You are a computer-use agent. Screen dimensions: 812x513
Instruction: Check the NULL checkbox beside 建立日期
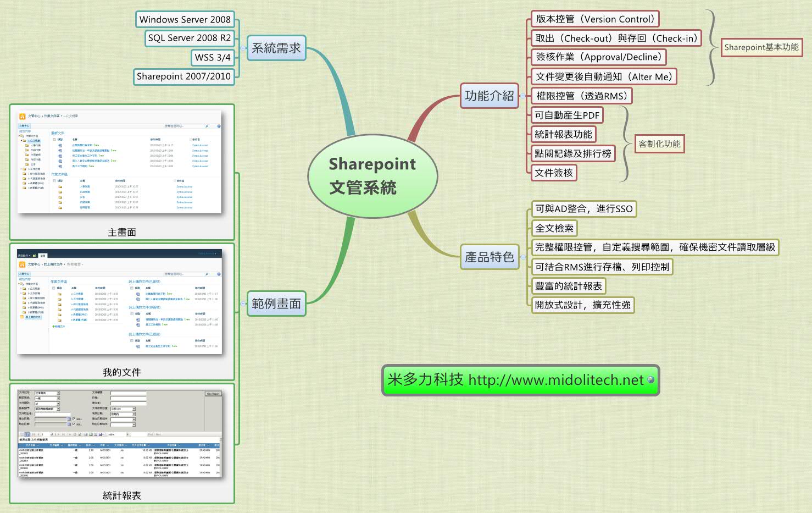(x=75, y=419)
